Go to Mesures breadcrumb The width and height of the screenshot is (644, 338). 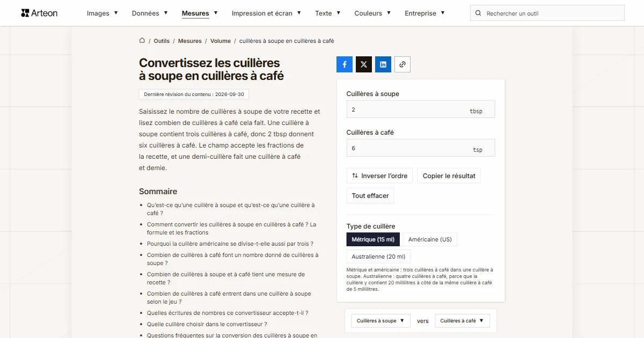tap(190, 41)
